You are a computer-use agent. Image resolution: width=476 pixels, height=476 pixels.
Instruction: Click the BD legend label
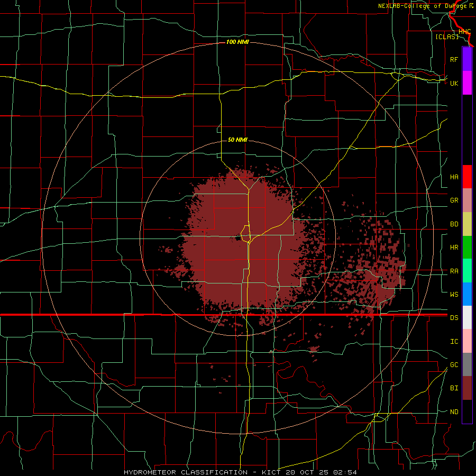pyautogui.click(x=454, y=224)
